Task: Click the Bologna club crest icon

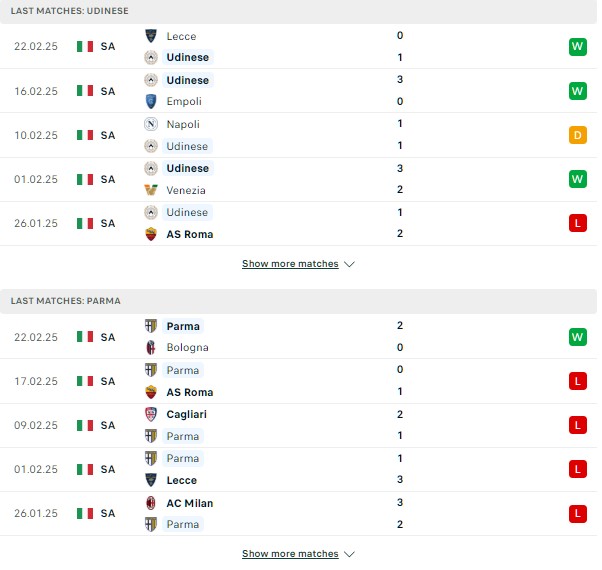Action: pyautogui.click(x=151, y=347)
